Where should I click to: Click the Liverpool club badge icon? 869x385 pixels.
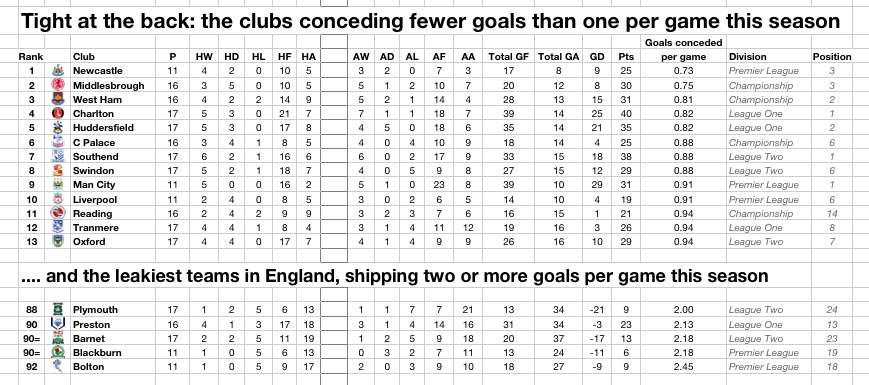pyautogui.click(x=57, y=199)
